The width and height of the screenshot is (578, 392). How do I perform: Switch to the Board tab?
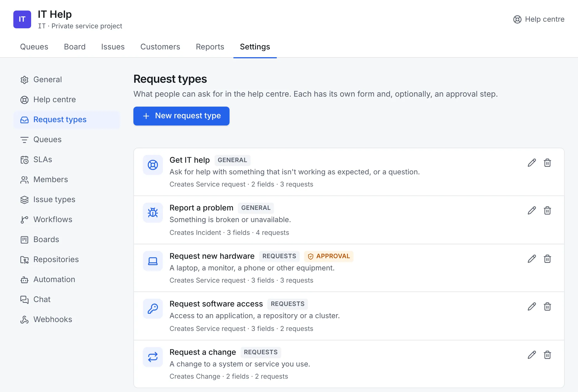[x=75, y=47]
